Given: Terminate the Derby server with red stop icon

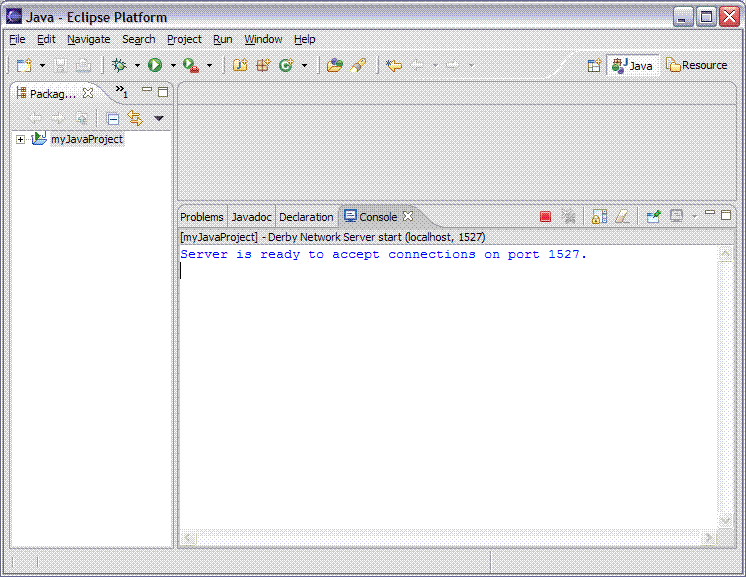Looking at the screenshot, I should pyautogui.click(x=545, y=216).
